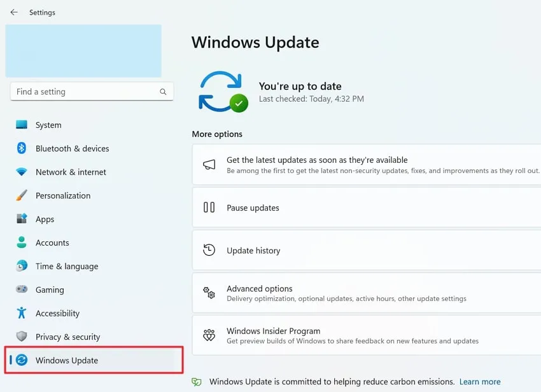Screen dimensions: 541x392
Task: Go to Network & internet
Action: coord(93,172)
